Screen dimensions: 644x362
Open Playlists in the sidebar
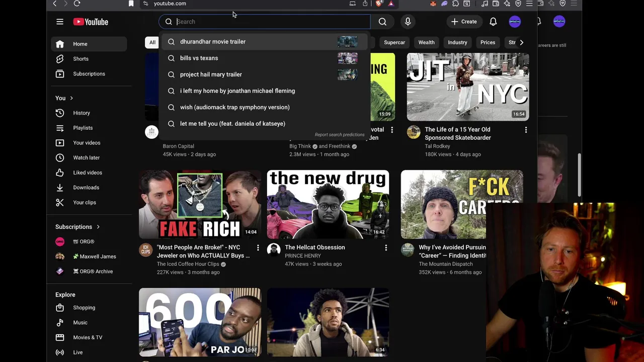click(x=89, y=128)
